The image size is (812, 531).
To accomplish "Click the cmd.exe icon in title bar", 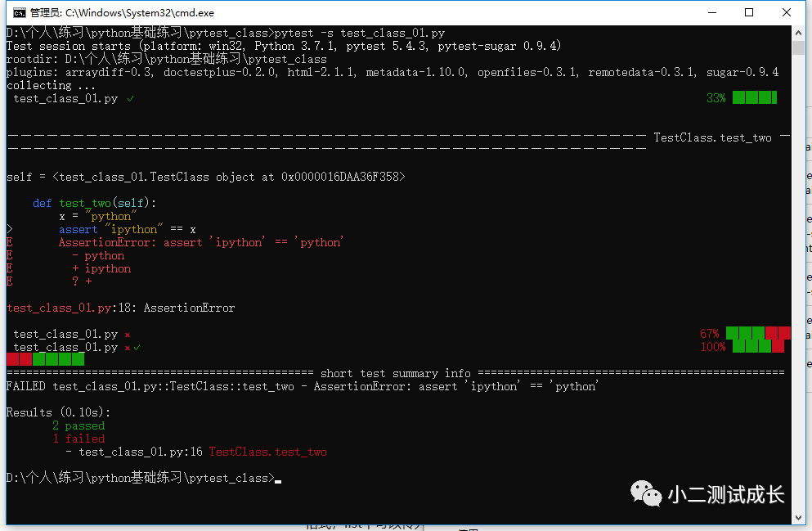I will click(19, 12).
